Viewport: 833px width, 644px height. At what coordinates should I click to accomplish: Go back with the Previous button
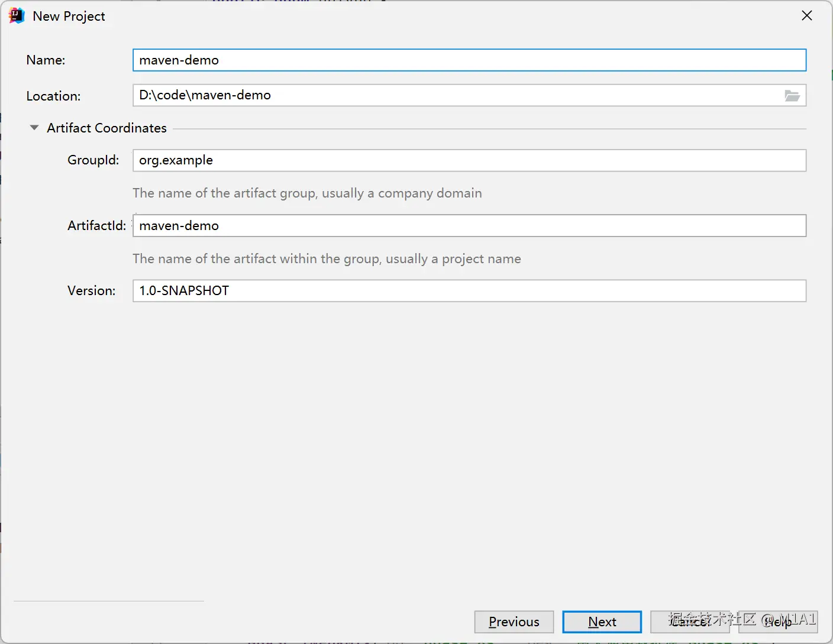514,622
